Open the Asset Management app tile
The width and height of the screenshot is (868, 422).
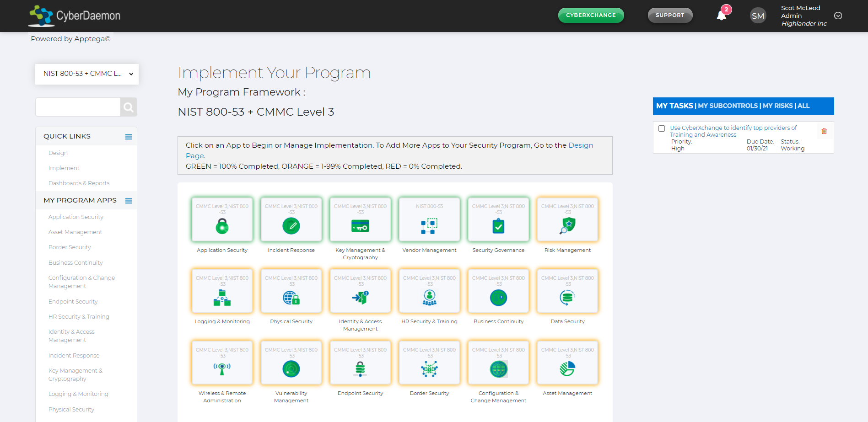(567, 363)
